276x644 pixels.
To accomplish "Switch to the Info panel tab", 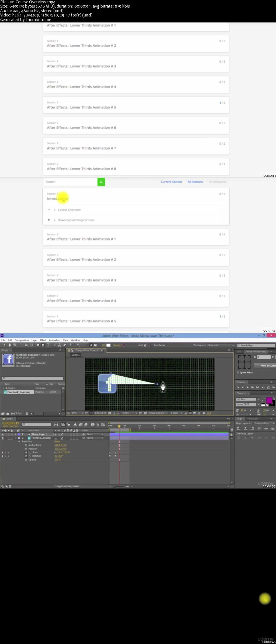I will pyautogui.click(x=239, y=352).
